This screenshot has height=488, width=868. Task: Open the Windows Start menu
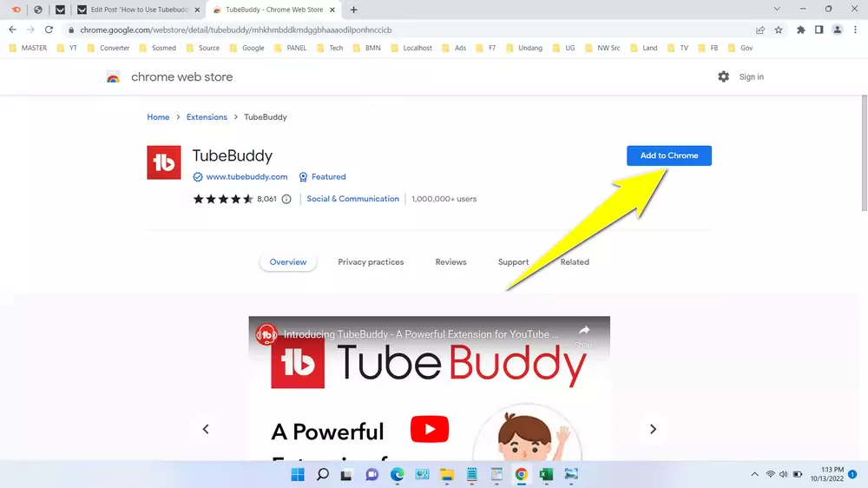(x=298, y=475)
